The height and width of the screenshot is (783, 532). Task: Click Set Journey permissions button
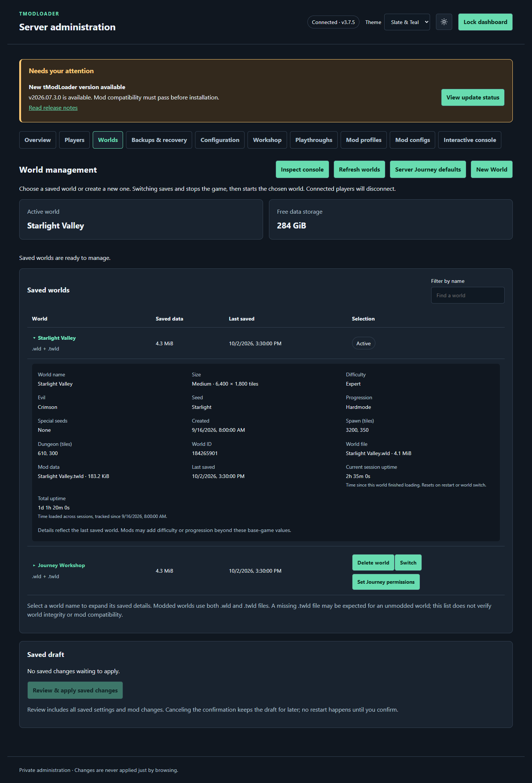click(386, 582)
